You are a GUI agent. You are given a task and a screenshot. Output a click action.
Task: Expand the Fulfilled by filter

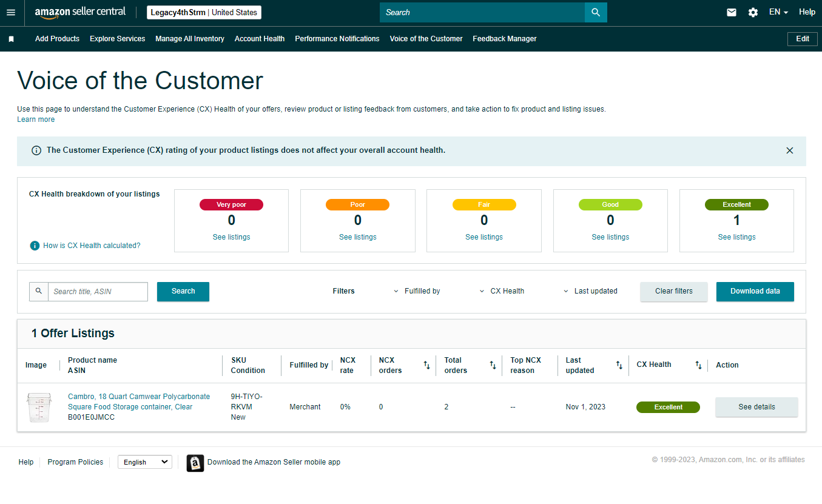pos(417,291)
